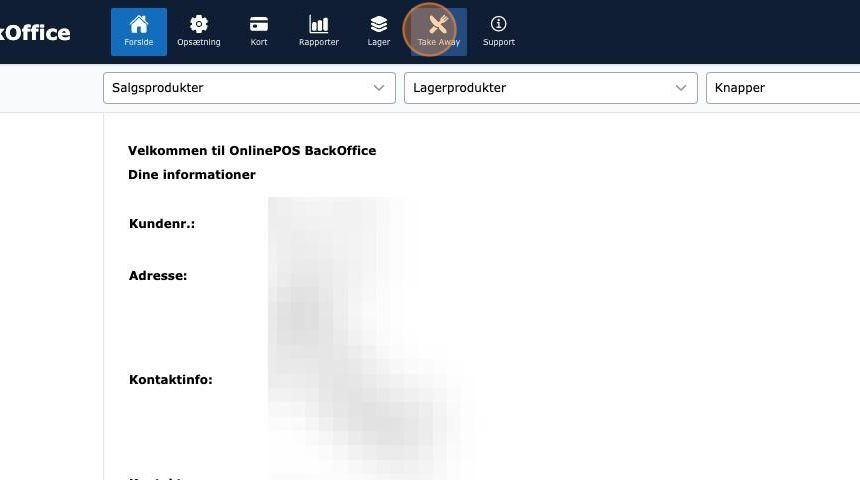Click the Adresse label
The height and width of the screenshot is (480, 860).
[158, 275]
